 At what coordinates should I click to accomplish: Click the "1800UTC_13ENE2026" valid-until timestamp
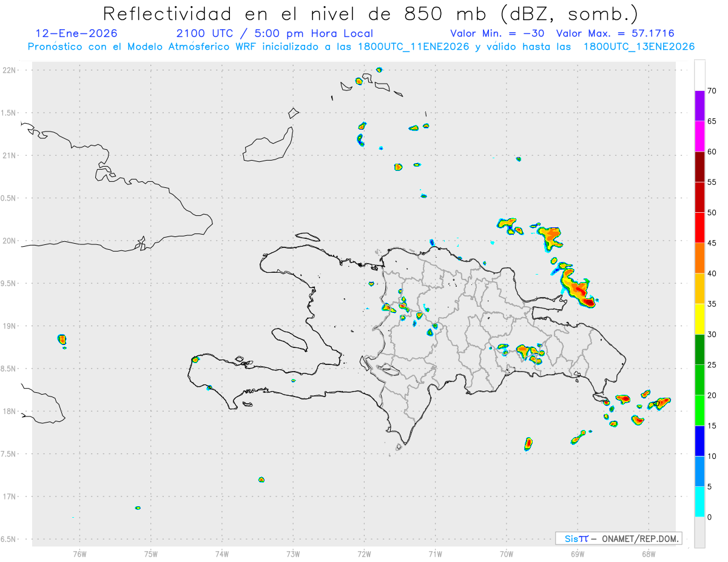[x=639, y=47]
